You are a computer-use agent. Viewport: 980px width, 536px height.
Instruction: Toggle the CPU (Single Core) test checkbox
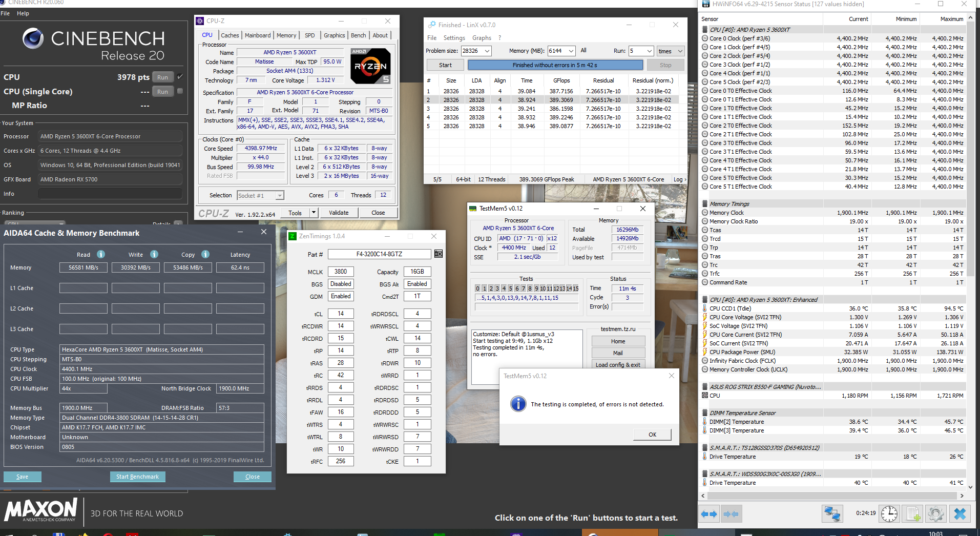180,91
